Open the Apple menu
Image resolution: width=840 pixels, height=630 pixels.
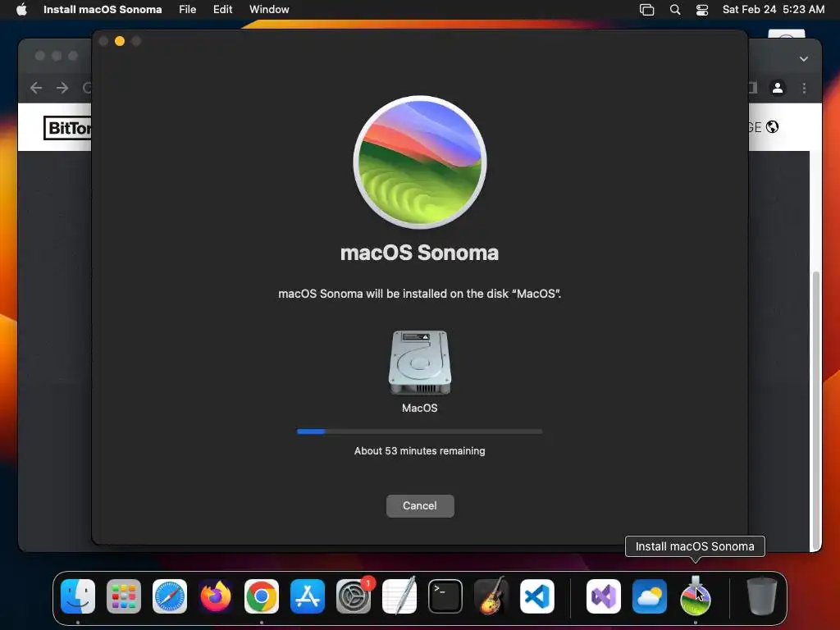21,9
